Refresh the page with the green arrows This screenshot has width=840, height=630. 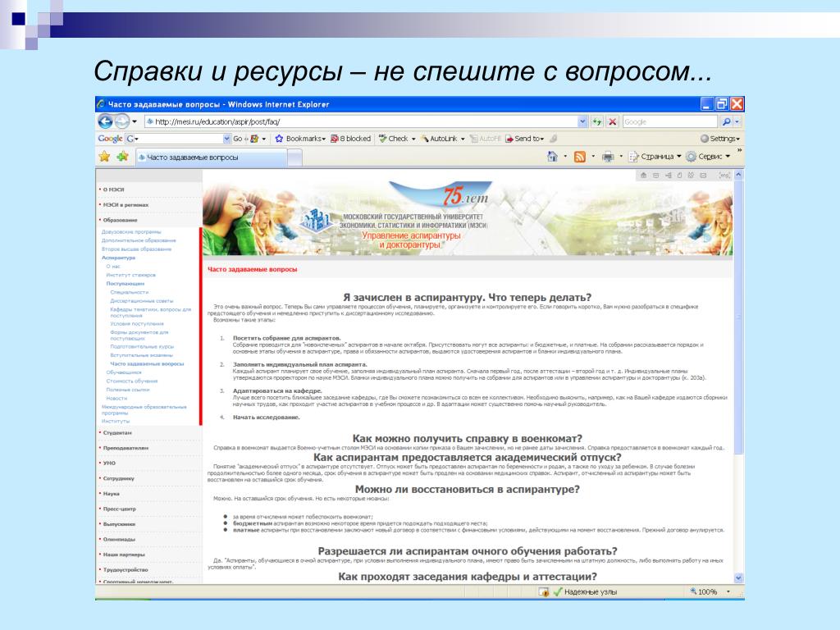click(597, 122)
